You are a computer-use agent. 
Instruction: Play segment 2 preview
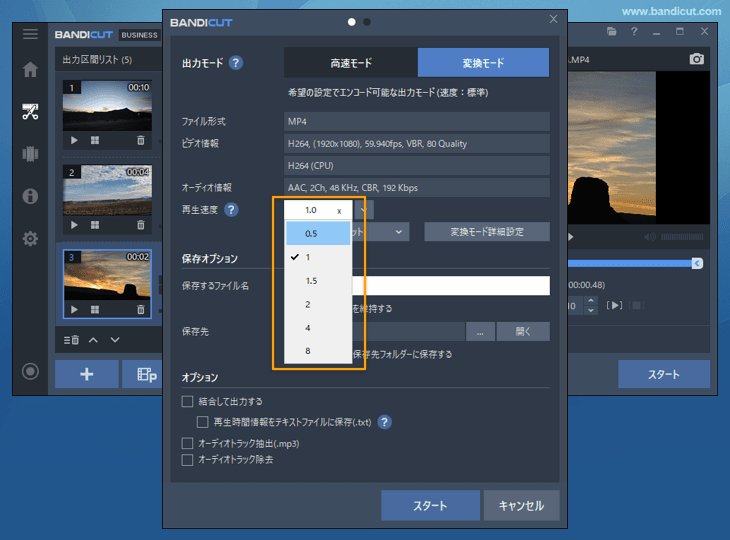tap(73, 225)
